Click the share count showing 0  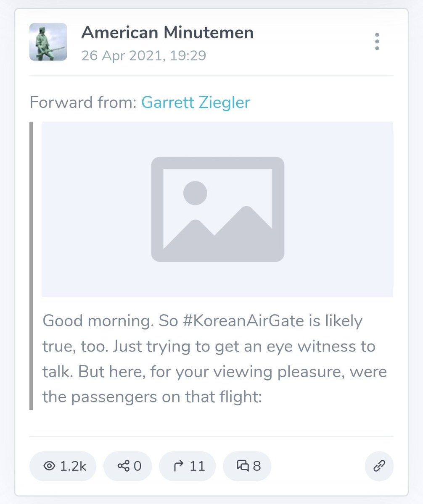(x=137, y=466)
